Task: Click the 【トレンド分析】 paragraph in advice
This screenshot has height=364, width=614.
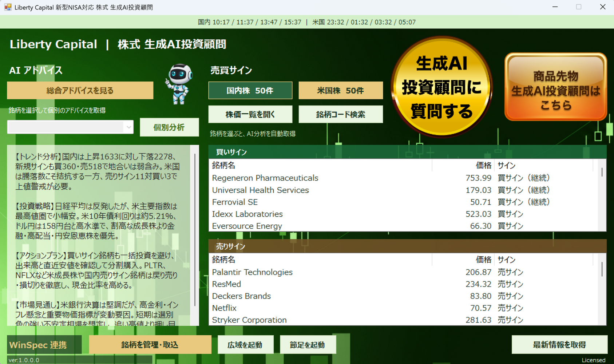Action: [x=98, y=171]
